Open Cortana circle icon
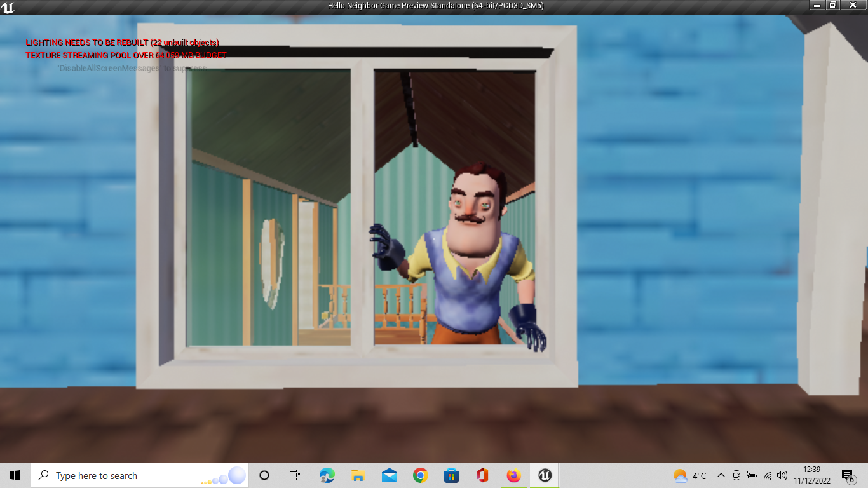This screenshot has height=488, width=868. pyautogui.click(x=264, y=475)
